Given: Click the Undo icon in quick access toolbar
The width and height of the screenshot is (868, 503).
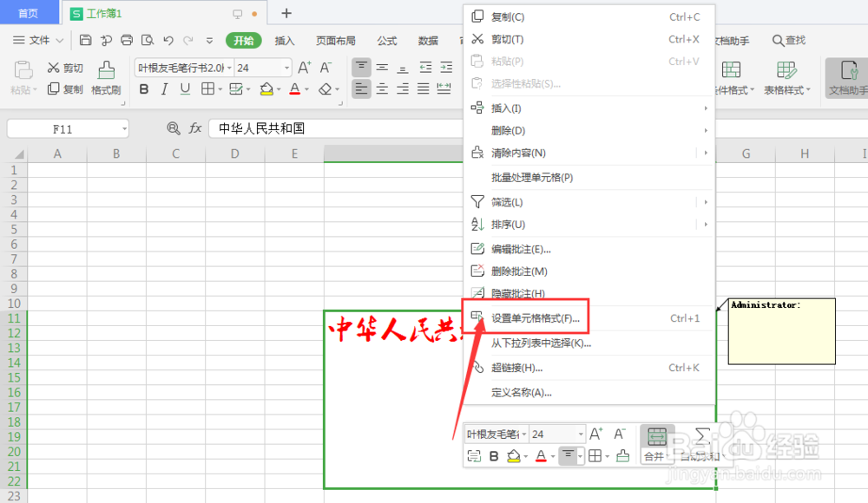Looking at the screenshot, I should click(168, 40).
